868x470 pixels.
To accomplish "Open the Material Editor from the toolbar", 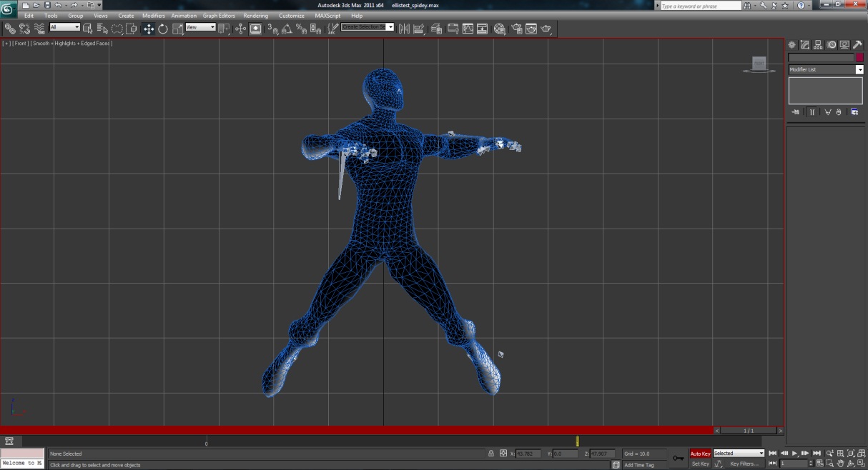I will (x=500, y=29).
